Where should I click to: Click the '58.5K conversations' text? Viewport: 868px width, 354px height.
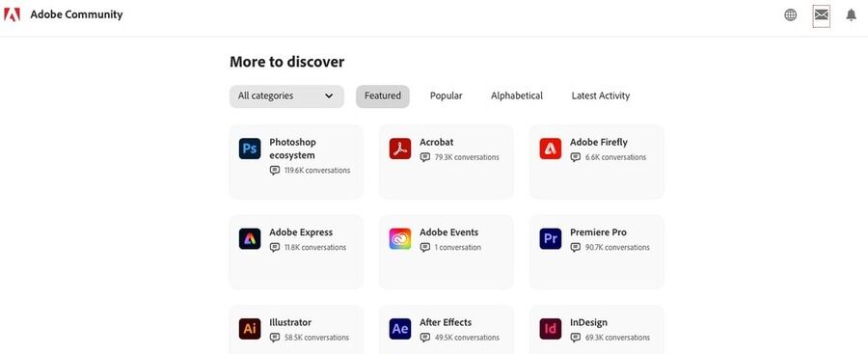pyautogui.click(x=316, y=338)
